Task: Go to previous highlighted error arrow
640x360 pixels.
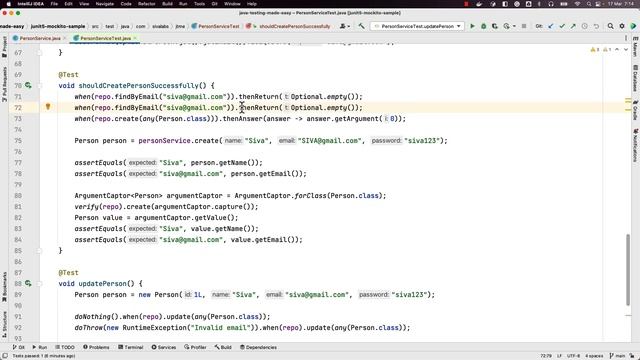Action: (x=617, y=49)
